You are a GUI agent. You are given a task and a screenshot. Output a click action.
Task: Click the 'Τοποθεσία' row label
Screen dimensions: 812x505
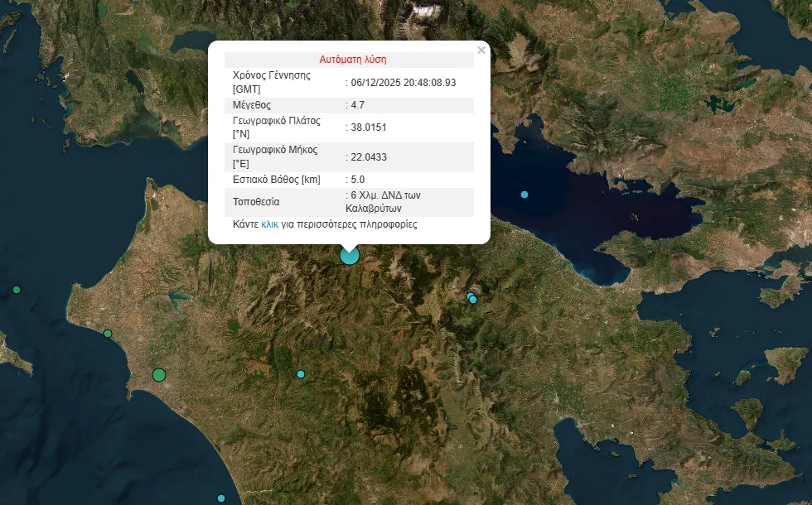[x=256, y=202]
